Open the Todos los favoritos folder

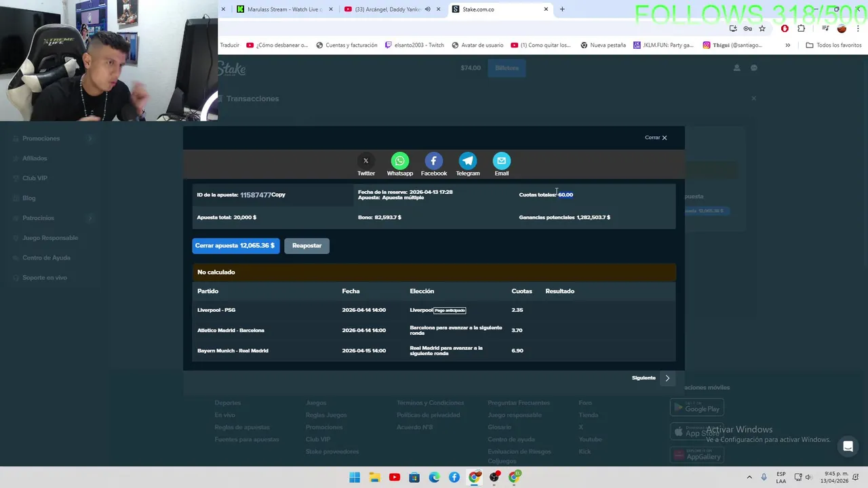[x=833, y=45]
